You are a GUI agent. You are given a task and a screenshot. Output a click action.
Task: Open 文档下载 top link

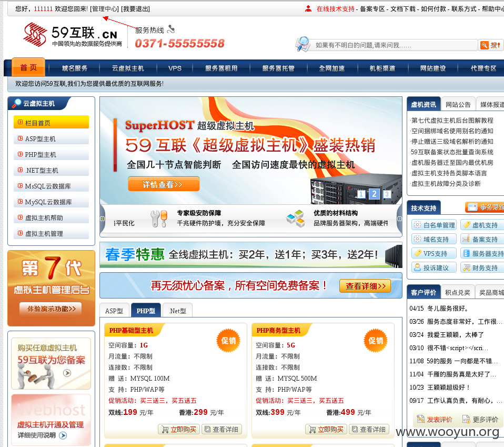pos(403,9)
